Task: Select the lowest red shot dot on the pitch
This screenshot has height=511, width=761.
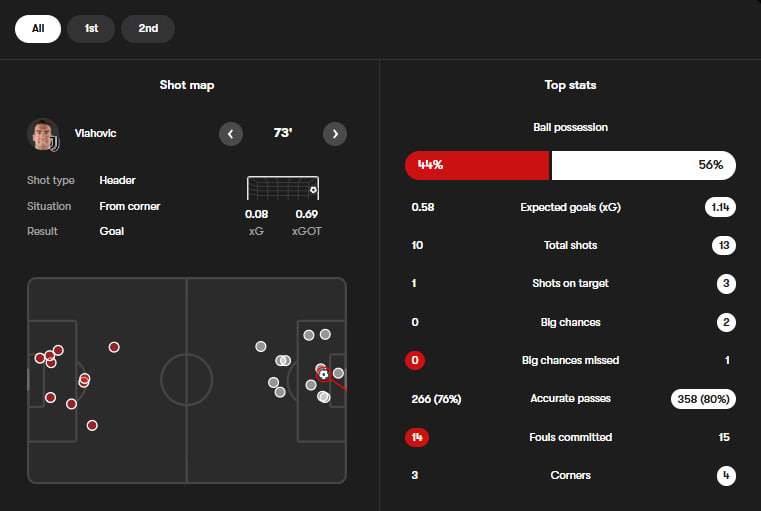Action: (x=92, y=425)
